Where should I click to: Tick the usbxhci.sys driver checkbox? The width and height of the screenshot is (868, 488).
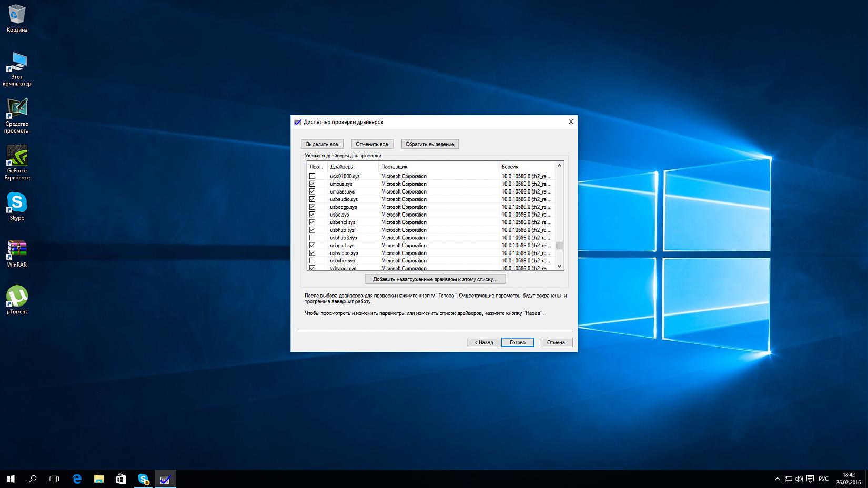coord(312,261)
